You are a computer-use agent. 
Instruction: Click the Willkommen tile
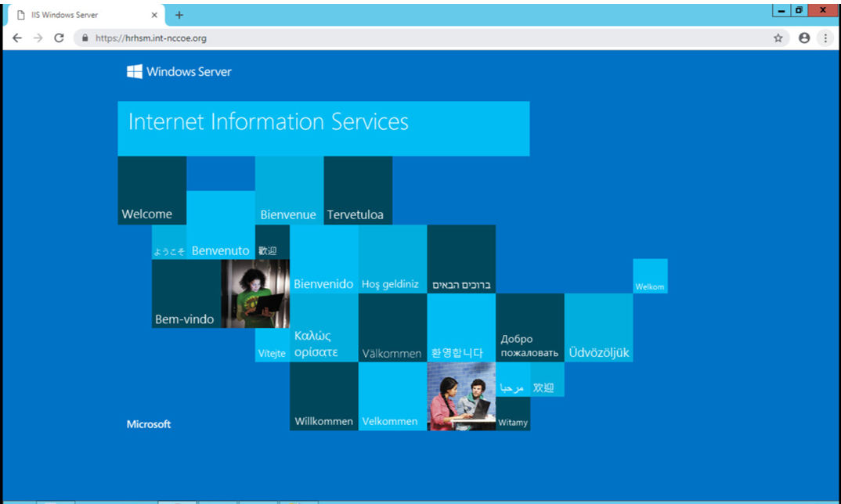323,396
